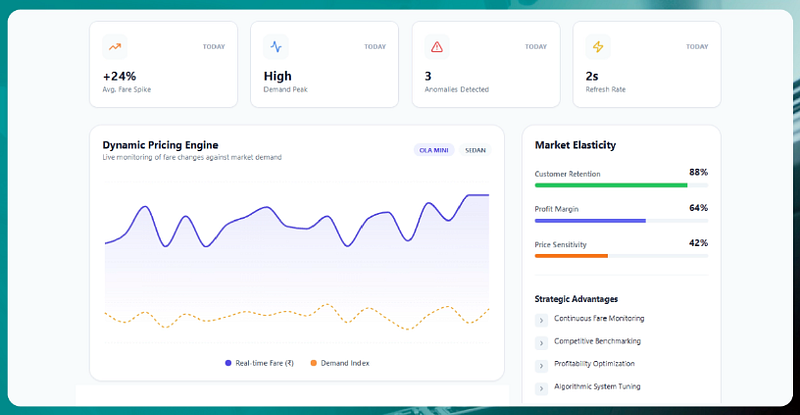Click the 42% price sensitivity value
Screen dimensions: 800x415
click(698, 243)
